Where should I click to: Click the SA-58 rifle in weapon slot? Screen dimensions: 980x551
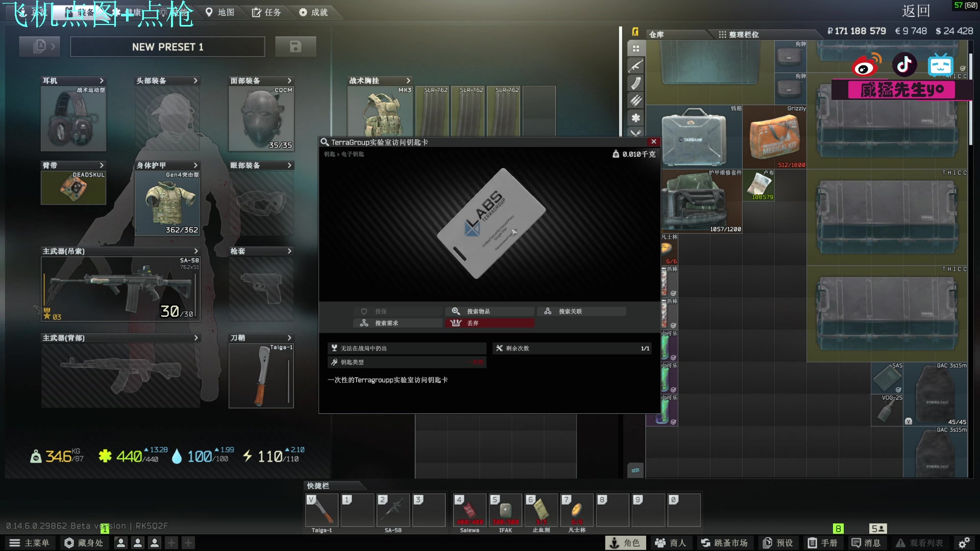(x=120, y=289)
